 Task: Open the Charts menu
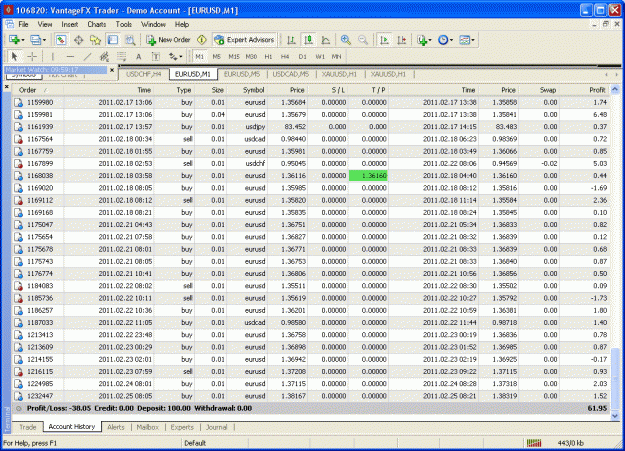click(x=96, y=24)
